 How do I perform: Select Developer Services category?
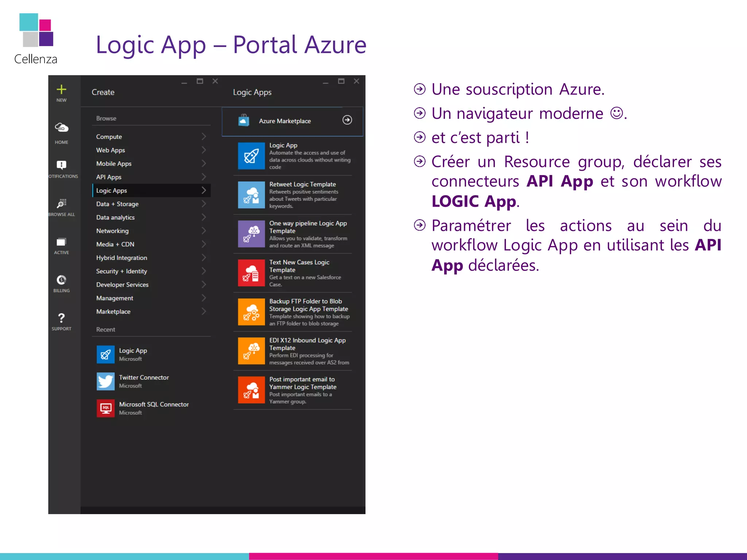click(151, 285)
